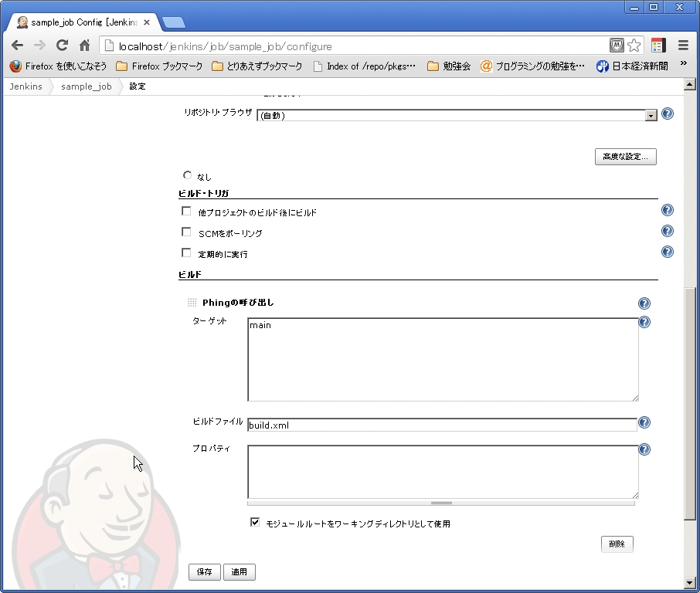Grab the プロパティ textarea resize bar
The image size is (700, 593).
click(441, 503)
